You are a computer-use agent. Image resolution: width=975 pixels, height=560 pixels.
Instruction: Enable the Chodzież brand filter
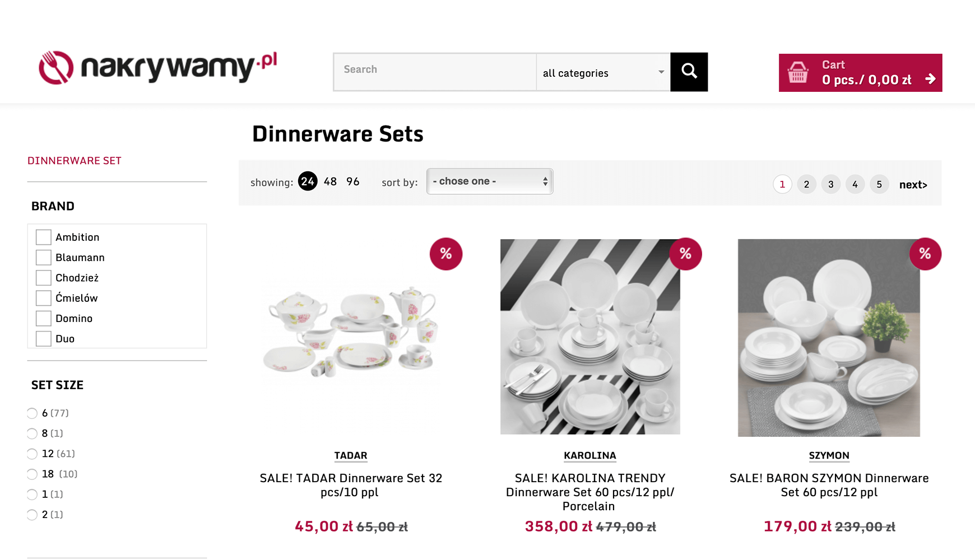click(43, 278)
